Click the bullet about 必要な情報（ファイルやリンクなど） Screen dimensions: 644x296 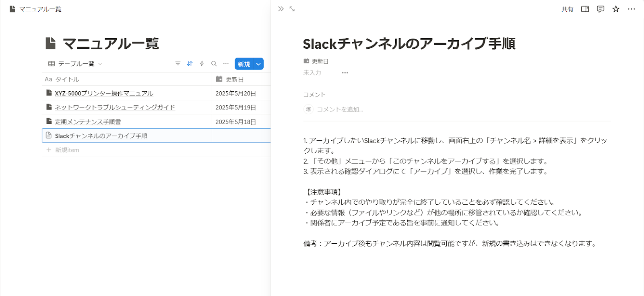coord(444,212)
